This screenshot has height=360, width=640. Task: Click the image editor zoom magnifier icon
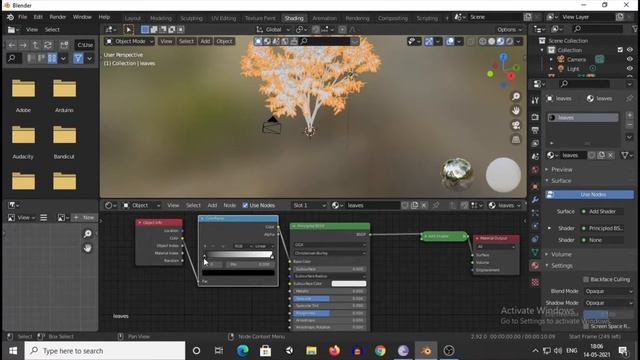point(88,233)
